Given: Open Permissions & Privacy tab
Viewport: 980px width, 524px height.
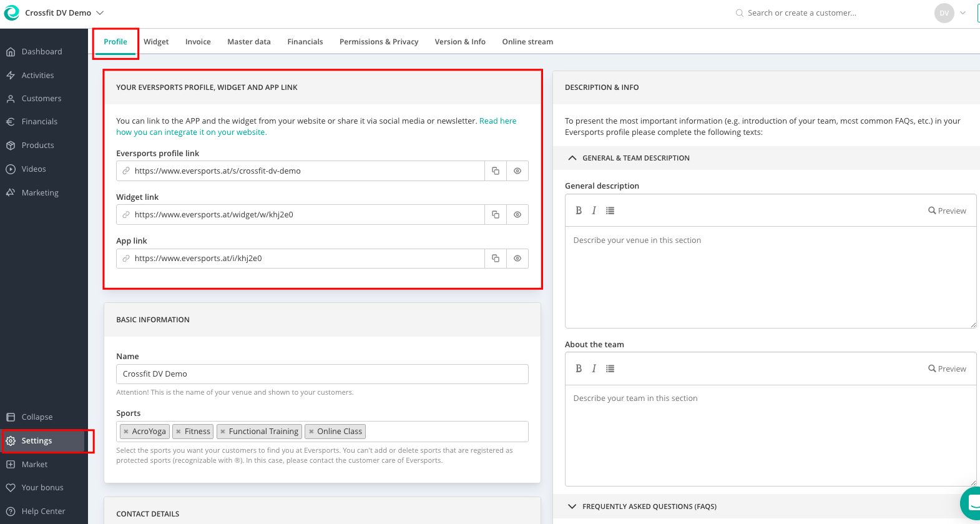Looking at the screenshot, I should pos(379,42).
